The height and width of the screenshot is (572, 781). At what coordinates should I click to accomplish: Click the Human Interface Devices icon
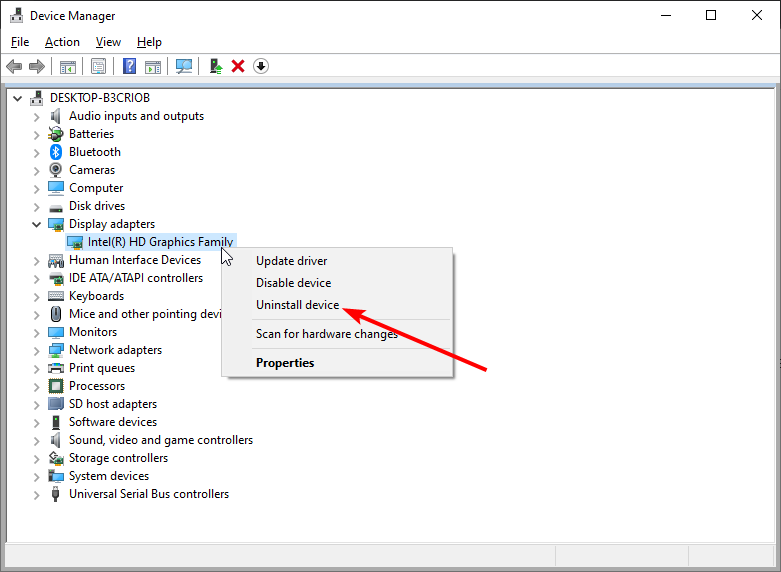(x=56, y=260)
